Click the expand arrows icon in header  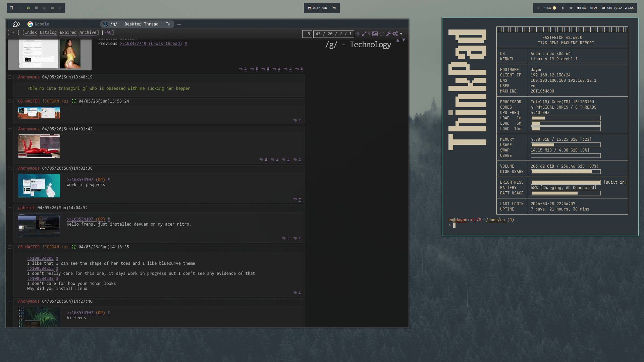click(x=364, y=34)
